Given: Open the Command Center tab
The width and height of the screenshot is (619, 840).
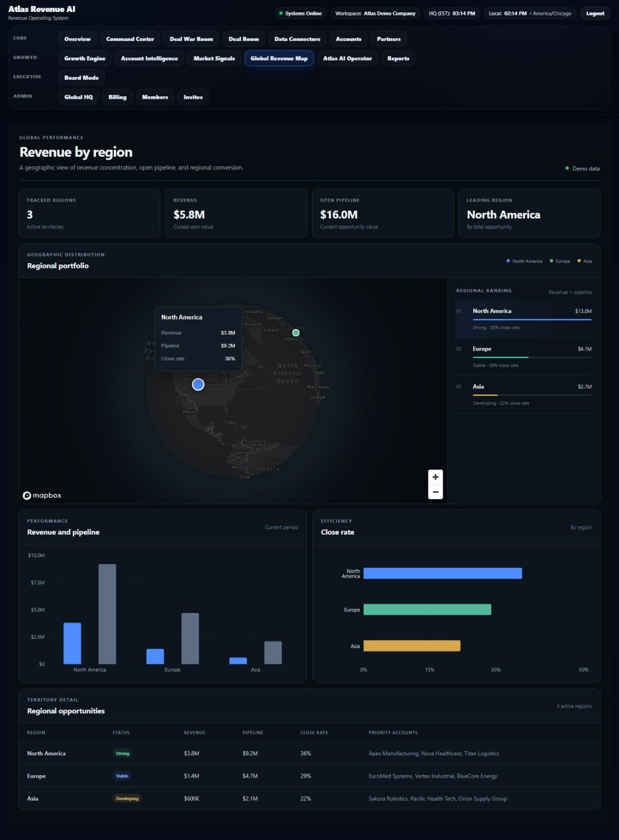Looking at the screenshot, I should pos(130,39).
